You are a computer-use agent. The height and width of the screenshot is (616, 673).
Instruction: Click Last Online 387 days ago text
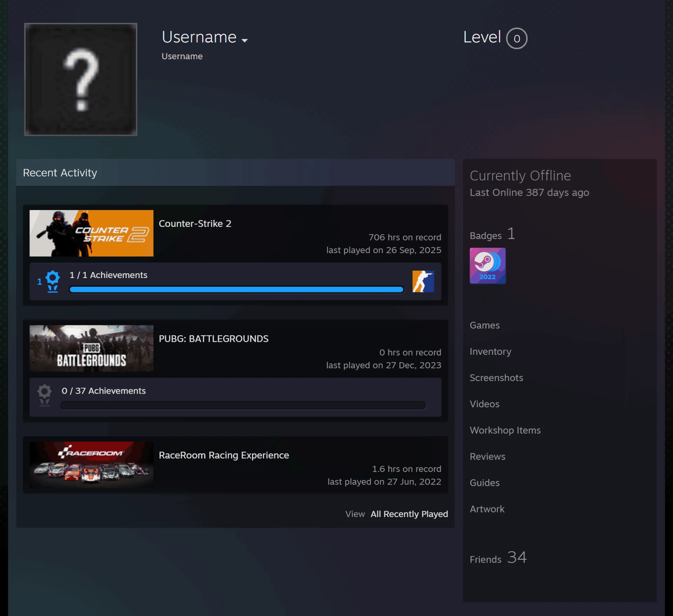tap(529, 192)
